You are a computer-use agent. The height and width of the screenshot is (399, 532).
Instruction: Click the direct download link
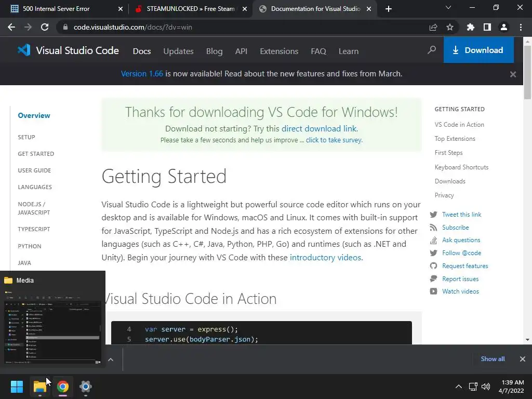(x=319, y=129)
